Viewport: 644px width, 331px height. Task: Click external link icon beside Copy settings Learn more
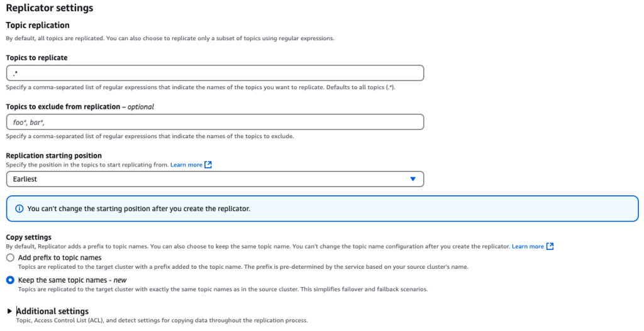(x=550, y=246)
